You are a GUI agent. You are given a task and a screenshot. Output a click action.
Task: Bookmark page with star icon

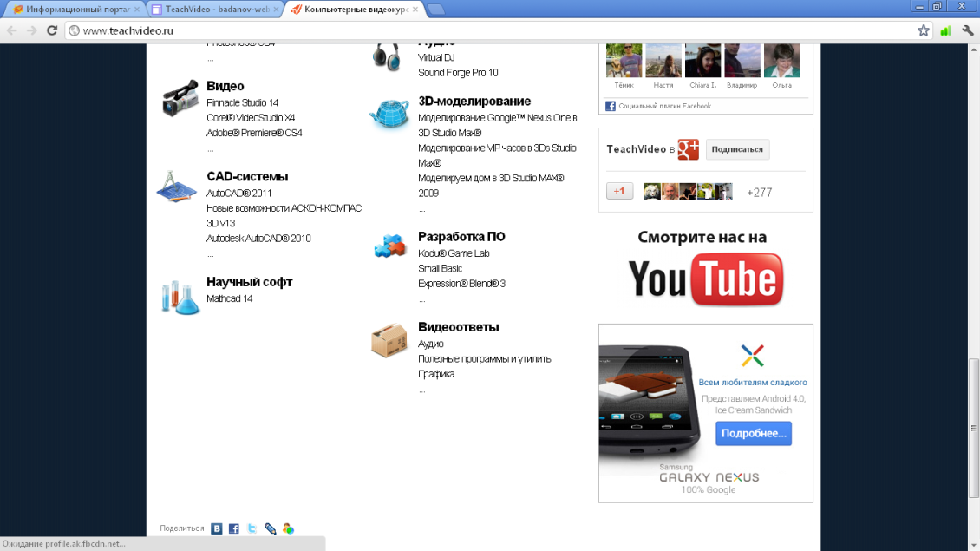point(923,30)
